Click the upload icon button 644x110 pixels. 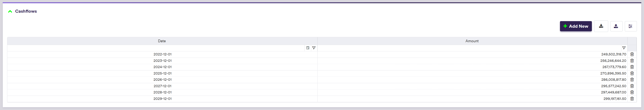[x=616, y=26]
